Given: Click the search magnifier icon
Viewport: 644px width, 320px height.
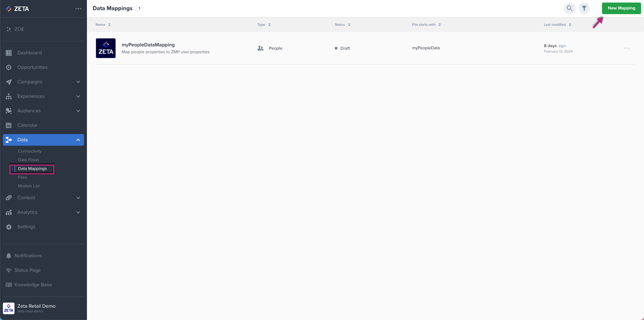Looking at the screenshot, I should (x=569, y=8).
